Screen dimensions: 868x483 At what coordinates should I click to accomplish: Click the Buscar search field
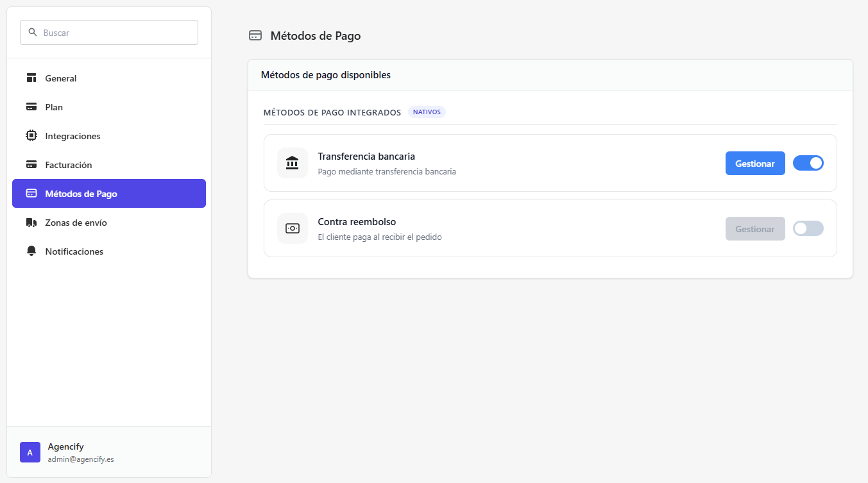click(109, 32)
